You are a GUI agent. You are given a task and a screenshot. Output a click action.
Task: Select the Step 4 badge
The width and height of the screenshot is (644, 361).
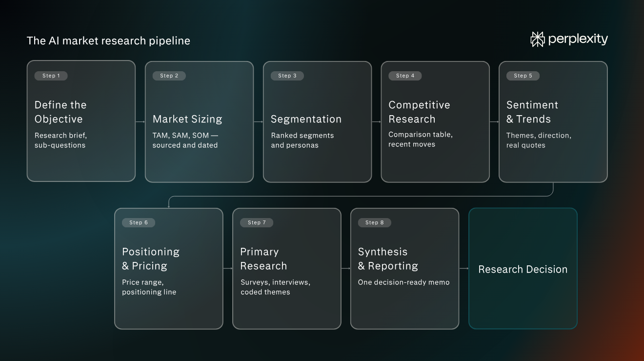[x=405, y=76]
